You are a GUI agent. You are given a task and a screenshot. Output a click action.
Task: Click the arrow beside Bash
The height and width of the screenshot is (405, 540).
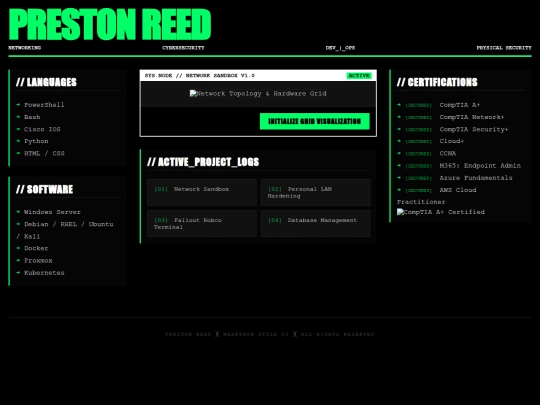18,117
